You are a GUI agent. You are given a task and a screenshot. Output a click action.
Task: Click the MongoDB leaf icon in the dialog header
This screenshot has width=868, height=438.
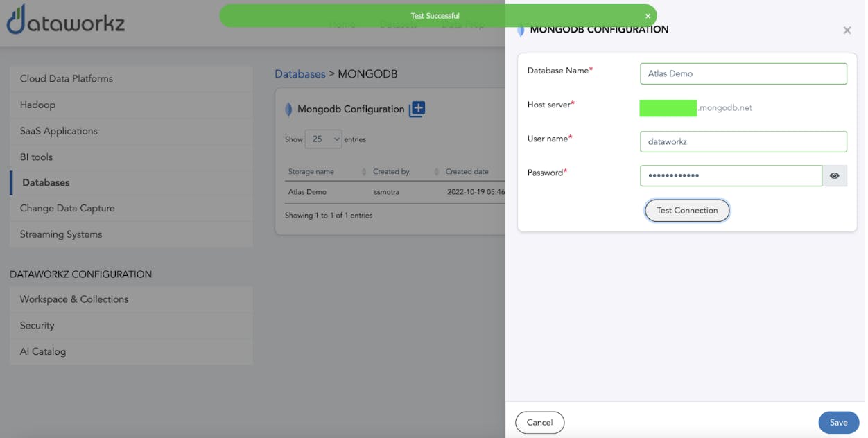tap(519, 30)
